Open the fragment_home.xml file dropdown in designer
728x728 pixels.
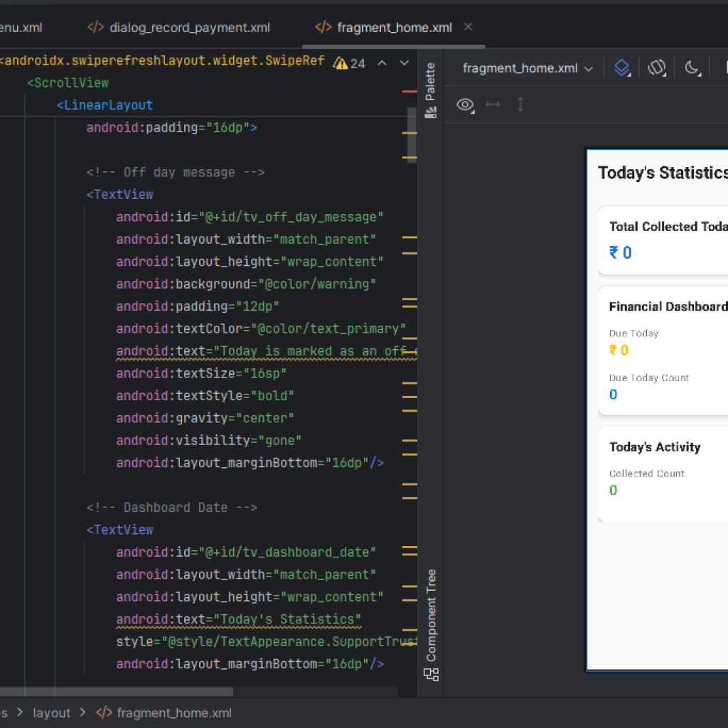tap(528, 68)
